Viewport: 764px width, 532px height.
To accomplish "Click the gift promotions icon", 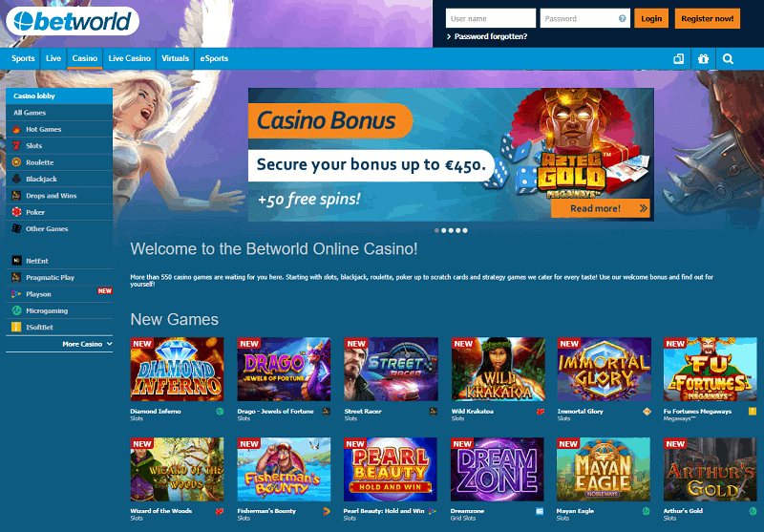I will pos(703,59).
